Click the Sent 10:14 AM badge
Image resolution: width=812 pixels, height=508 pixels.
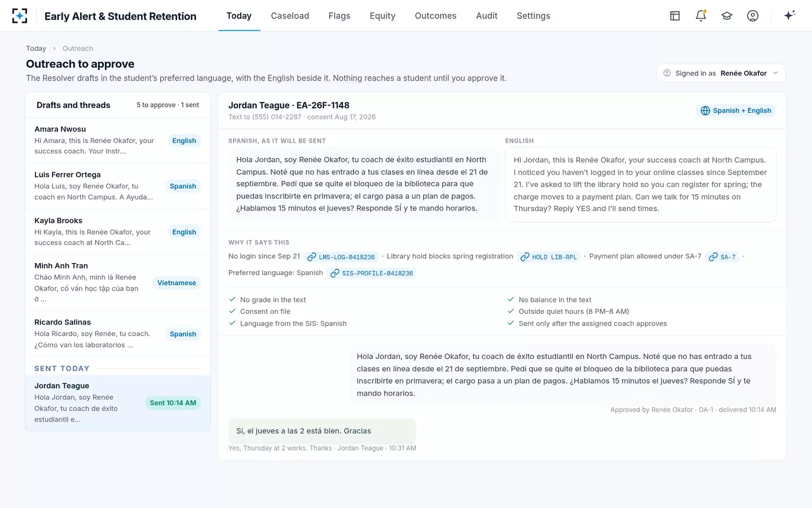[173, 403]
